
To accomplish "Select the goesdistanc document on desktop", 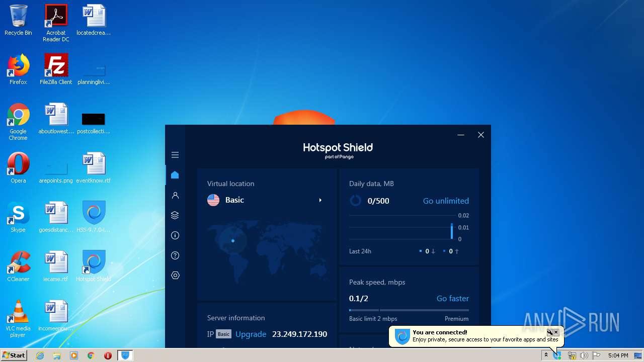I will [56, 217].
